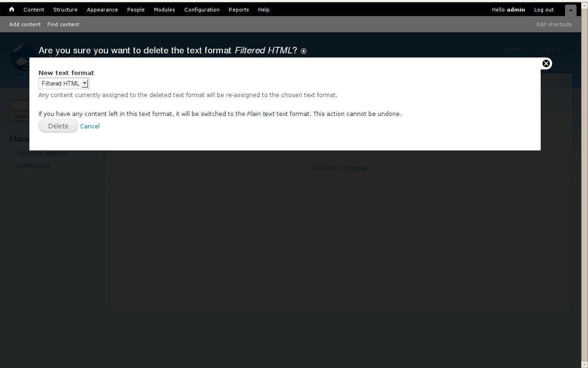
Task: Cancel the text format deletion
Action: point(90,126)
